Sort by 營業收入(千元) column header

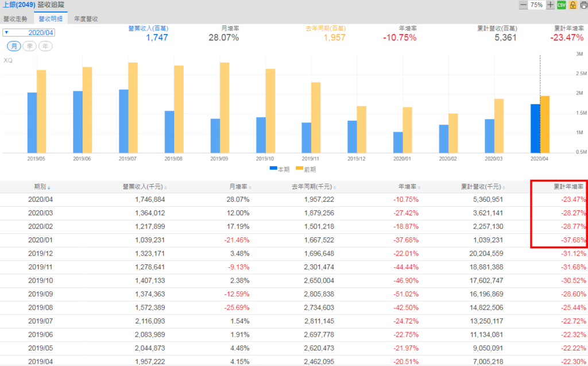(x=144, y=187)
